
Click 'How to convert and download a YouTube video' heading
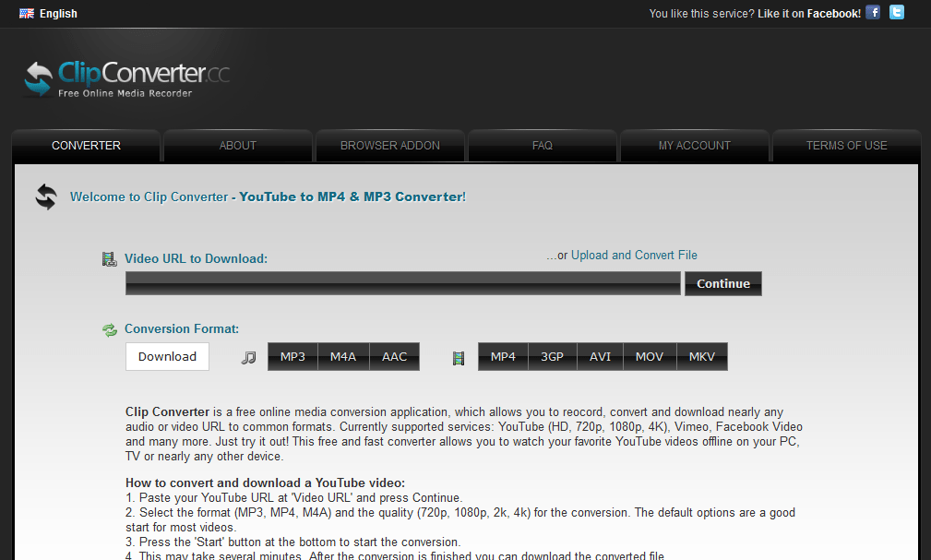pyautogui.click(x=266, y=483)
